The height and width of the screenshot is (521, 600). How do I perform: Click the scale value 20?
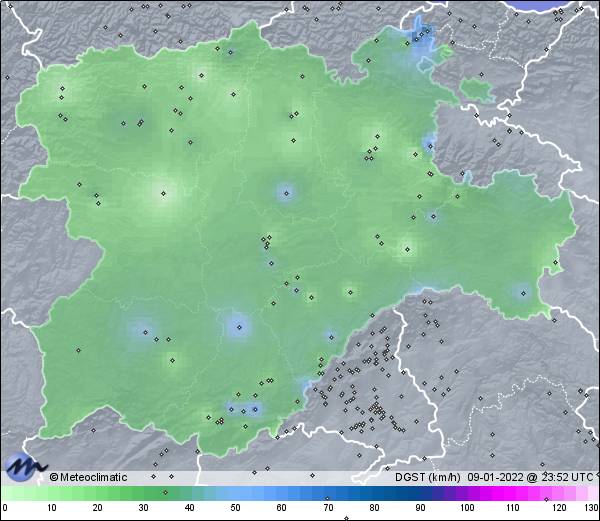pos(98,508)
